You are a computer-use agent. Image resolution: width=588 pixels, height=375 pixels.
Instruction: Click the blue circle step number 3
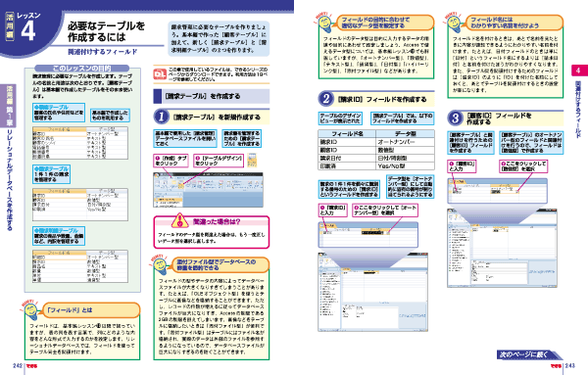click(455, 118)
